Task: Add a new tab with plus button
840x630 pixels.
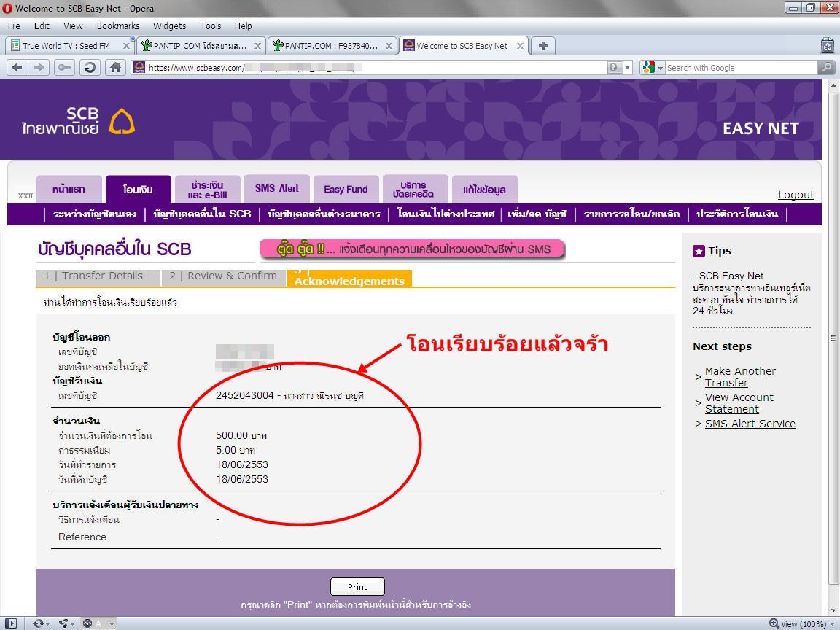Action: [x=542, y=45]
